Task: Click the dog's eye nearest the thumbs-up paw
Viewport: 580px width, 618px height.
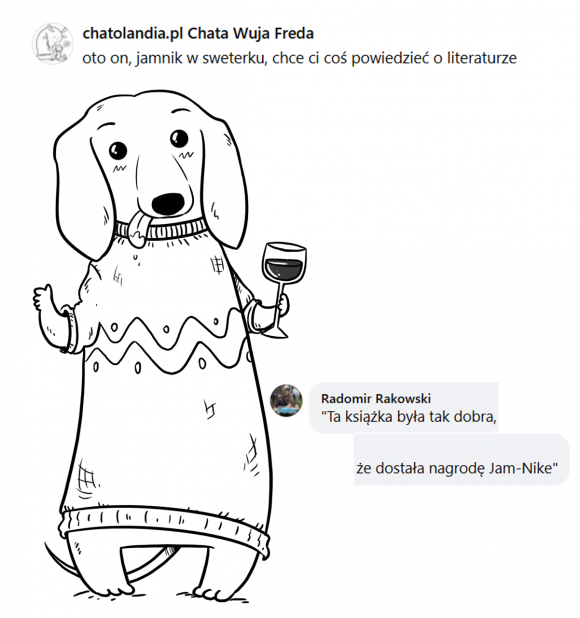Action: tap(118, 150)
